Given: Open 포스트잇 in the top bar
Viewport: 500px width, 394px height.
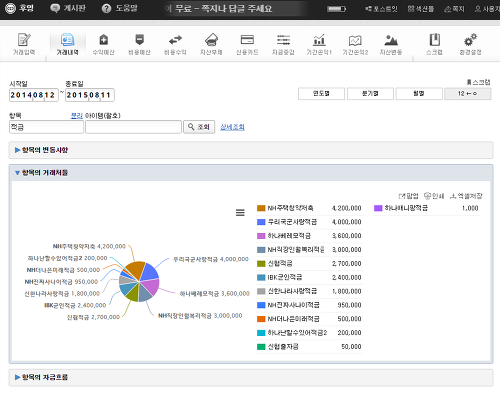Looking at the screenshot, I should (381, 9).
